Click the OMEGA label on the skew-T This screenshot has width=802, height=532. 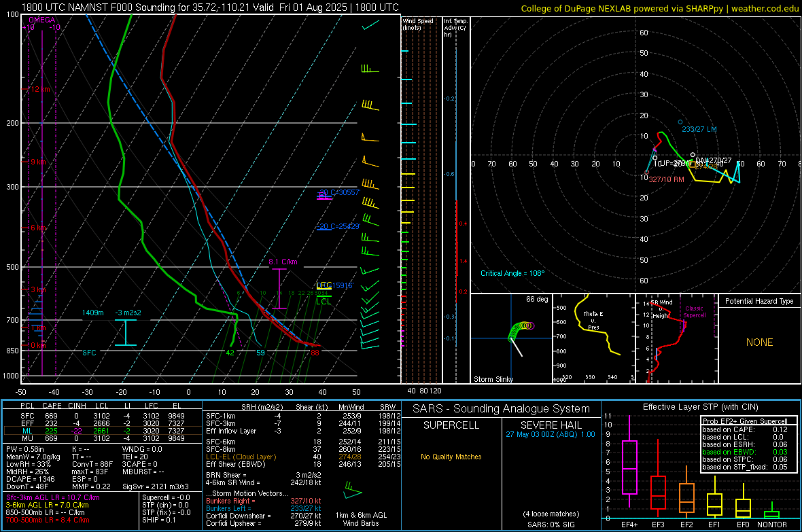click(42, 20)
